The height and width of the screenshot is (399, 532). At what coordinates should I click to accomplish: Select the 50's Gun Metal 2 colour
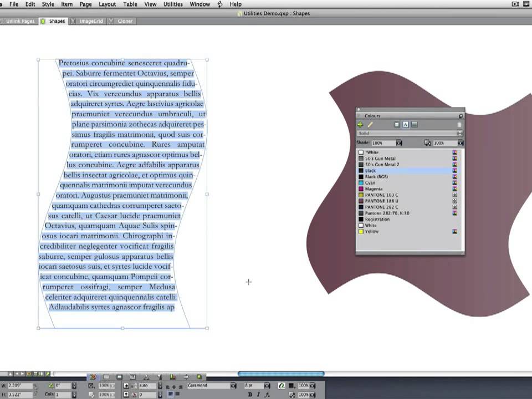(x=408, y=165)
